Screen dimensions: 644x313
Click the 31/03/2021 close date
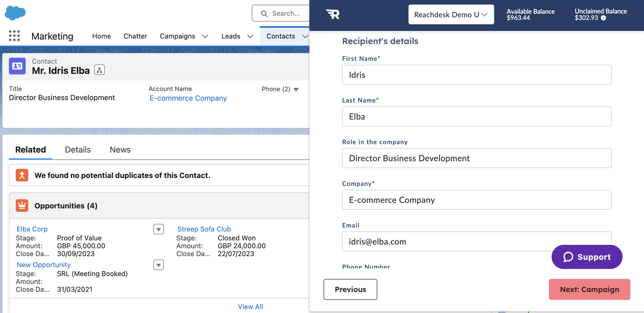point(75,289)
